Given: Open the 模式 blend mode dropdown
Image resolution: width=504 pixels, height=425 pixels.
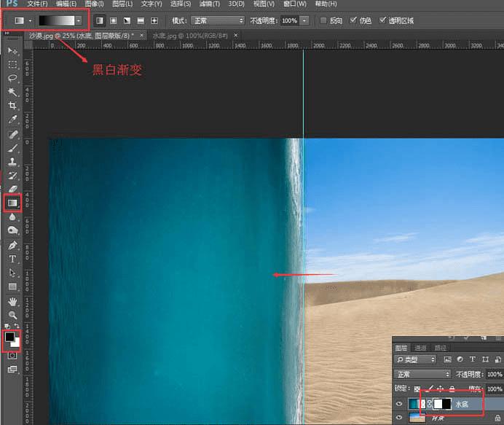Looking at the screenshot, I should (218, 20).
